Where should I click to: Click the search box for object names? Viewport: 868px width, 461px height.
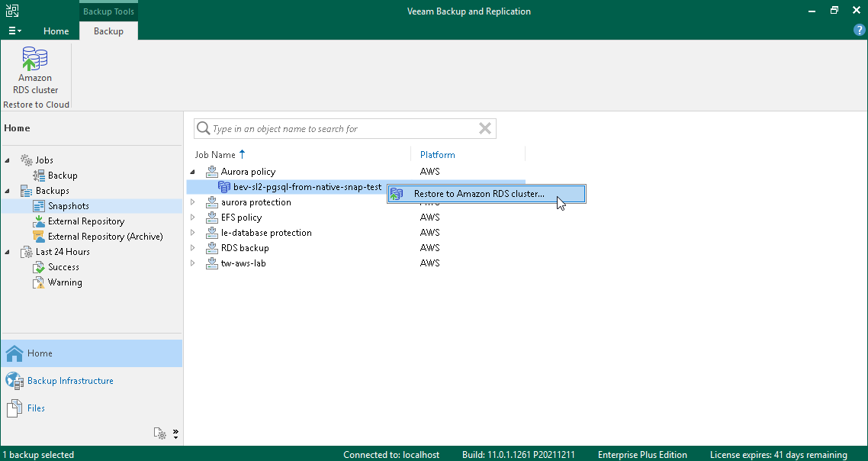coord(344,128)
